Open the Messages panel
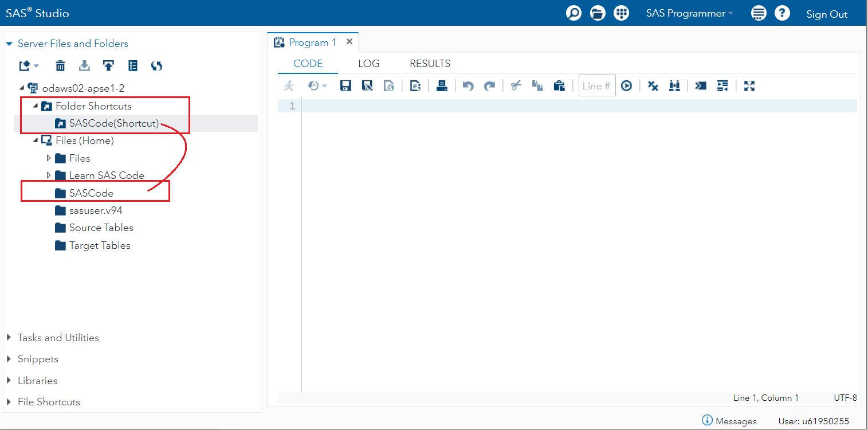Image resolution: width=868 pixels, height=430 pixels. [735, 420]
